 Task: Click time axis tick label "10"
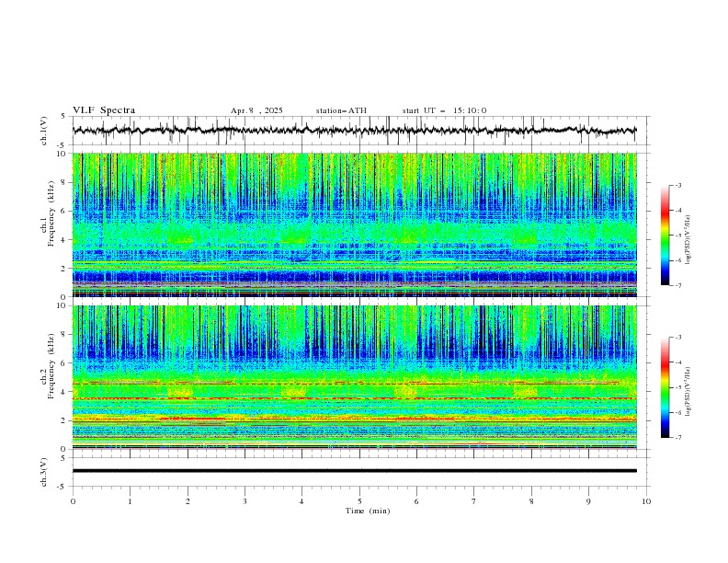[x=646, y=501]
